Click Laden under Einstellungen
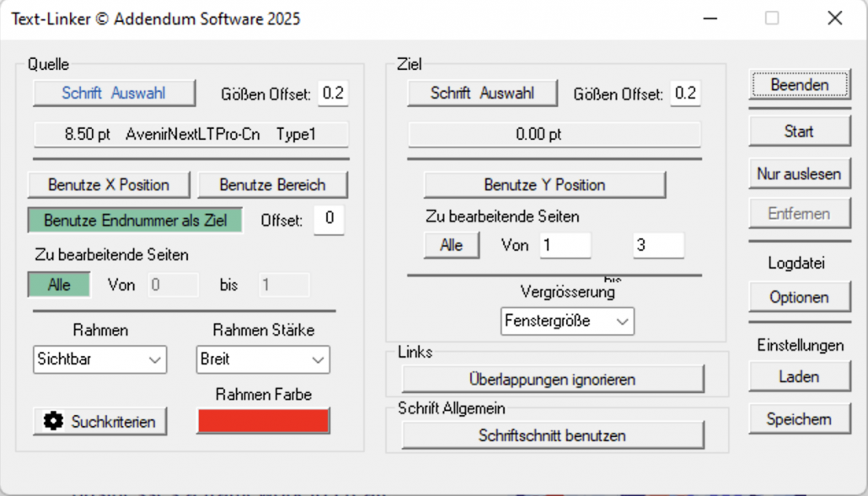868x496 pixels. 800,377
